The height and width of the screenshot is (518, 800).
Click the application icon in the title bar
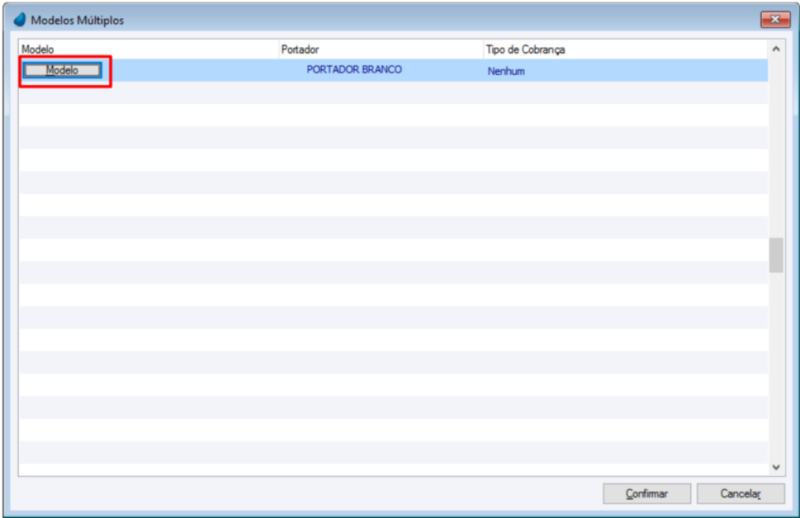19,20
